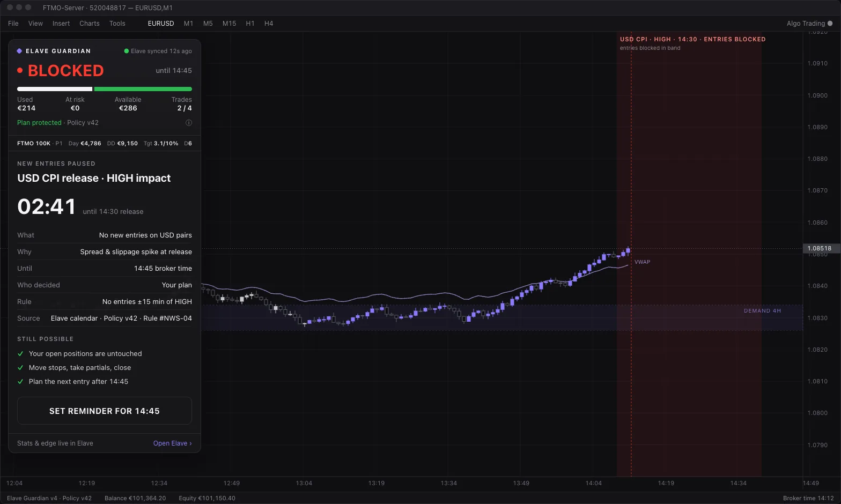The width and height of the screenshot is (841, 504).
Task: Click 'Elave Guardian v4 · Policy v42' status text
Action: point(49,498)
